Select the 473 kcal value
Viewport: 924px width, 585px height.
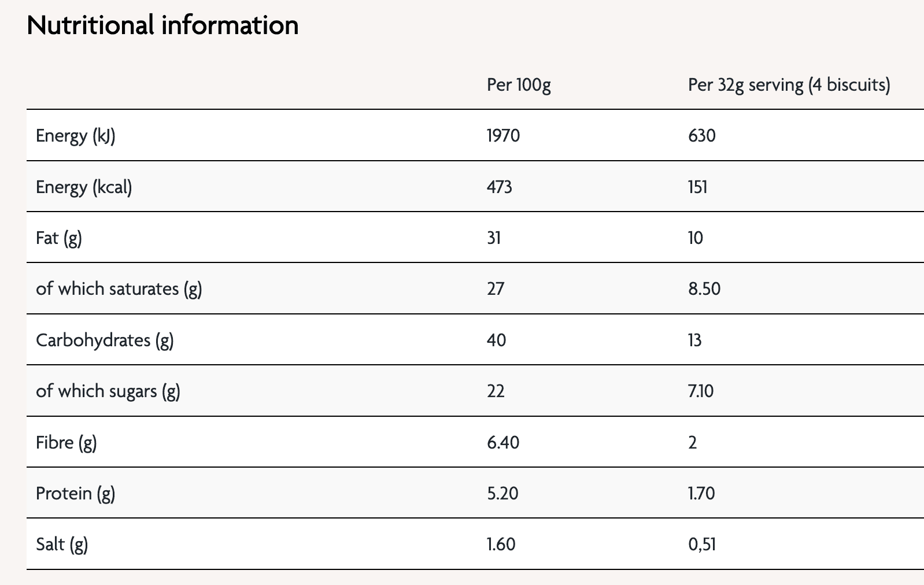pos(500,187)
